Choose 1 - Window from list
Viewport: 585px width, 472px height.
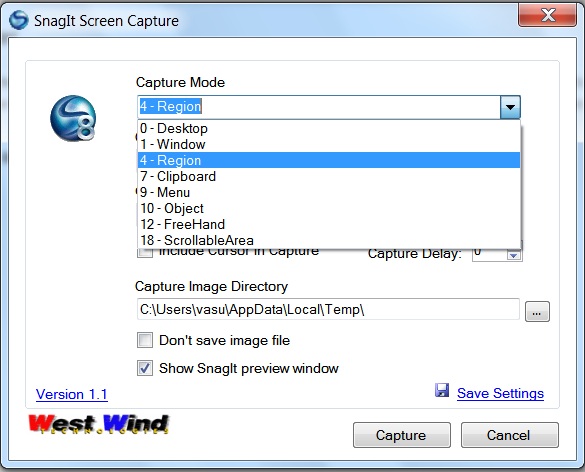click(329, 144)
